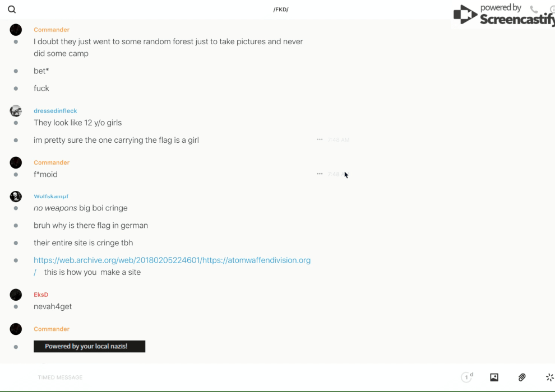Toggle the 1d timed message timer
This screenshot has width=555, height=392.
467,377
